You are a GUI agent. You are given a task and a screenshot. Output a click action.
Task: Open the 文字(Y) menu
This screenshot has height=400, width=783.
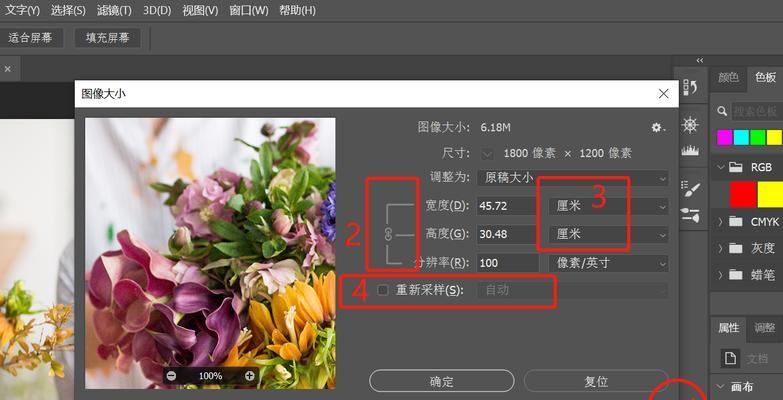click(x=21, y=10)
